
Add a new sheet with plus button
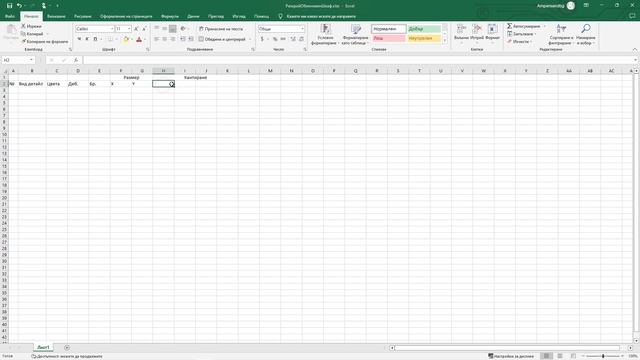pyautogui.click(x=67, y=347)
